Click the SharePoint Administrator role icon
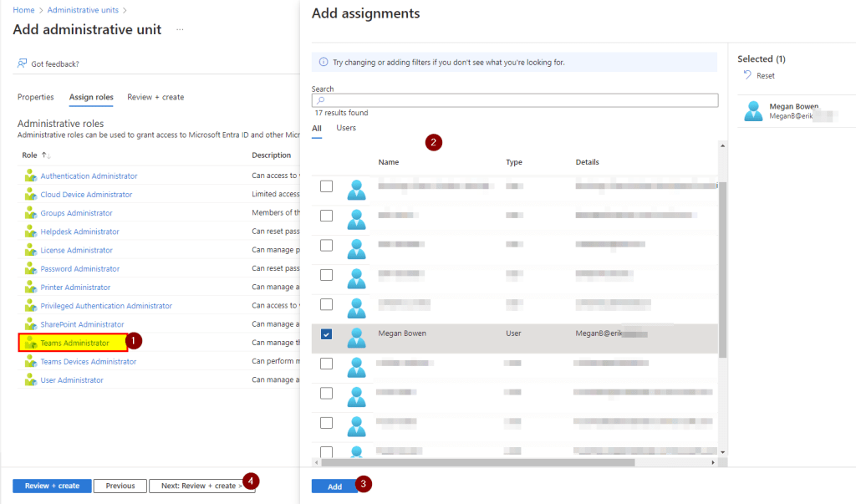This screenshot has height=504, width=856. pos(32,324)
